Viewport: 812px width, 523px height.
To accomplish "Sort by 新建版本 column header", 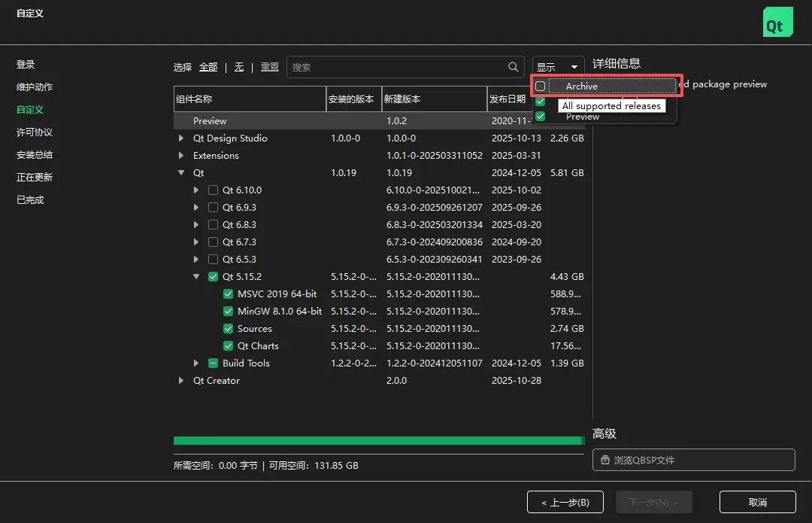I will pos(434,99).
